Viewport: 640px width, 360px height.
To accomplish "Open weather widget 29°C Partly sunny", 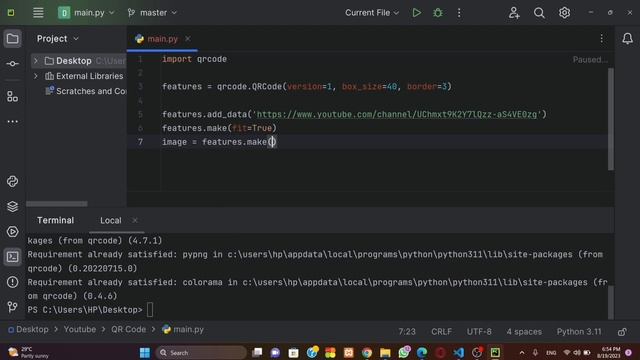I will point(29,353).
